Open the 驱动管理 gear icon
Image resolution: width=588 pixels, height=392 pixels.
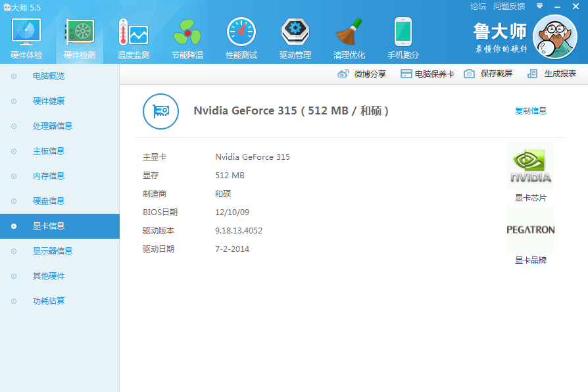295,33
